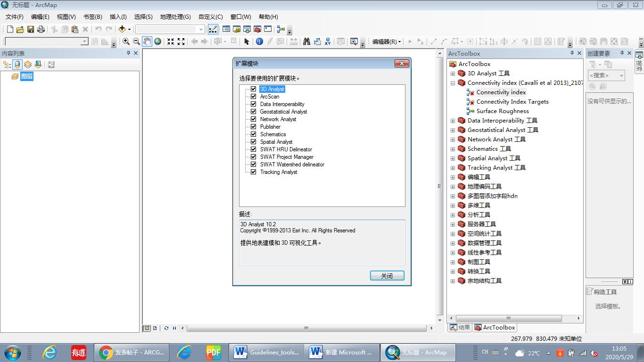Open the red ArcToolbox window icon
Viewport: 644px width, 362px height.
[257, 29]
